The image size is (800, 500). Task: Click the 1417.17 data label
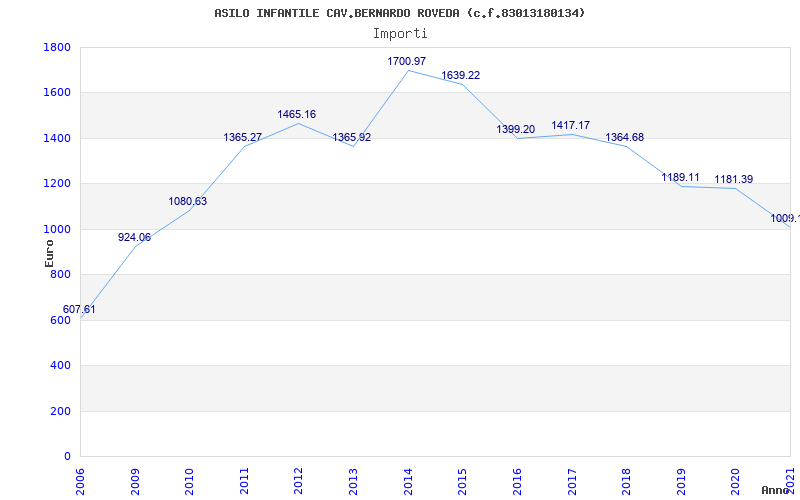570,126
